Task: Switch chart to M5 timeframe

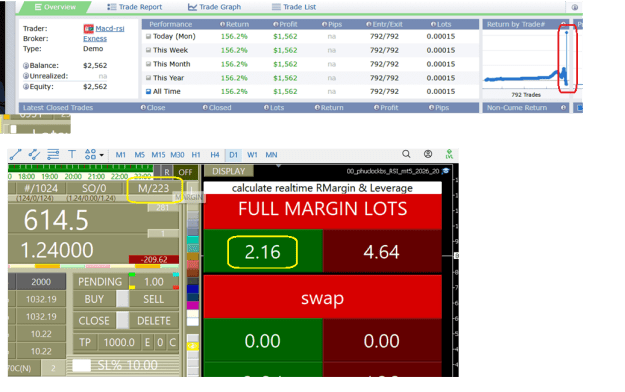Action: click(140, 155)
